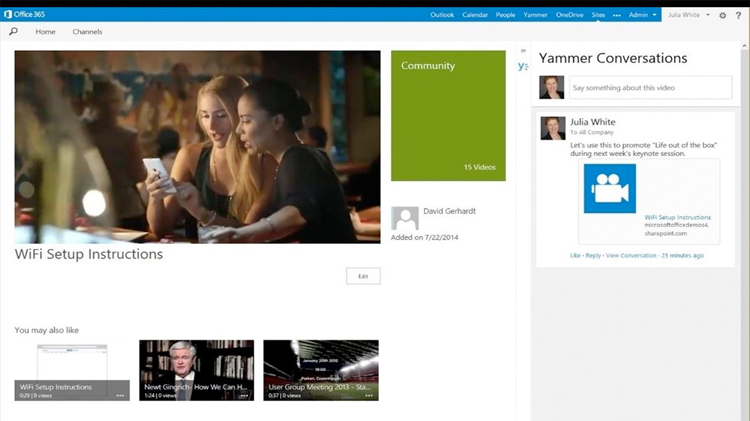This screenshot has width=750, height=421.
Task: Click the search magnifier icon
Action: (x=13, y=32)
